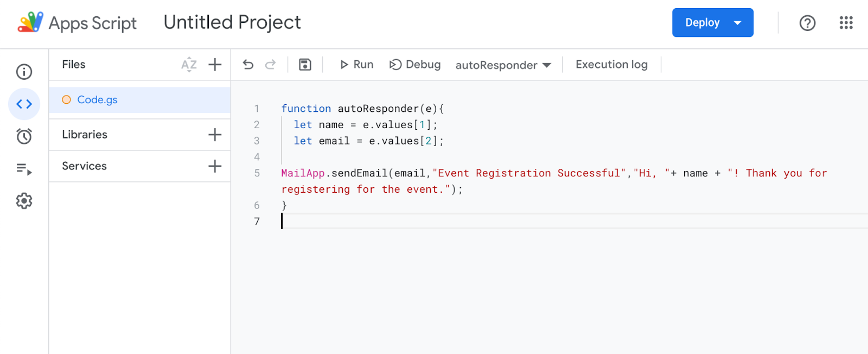Switch to the Editor code icon
Image resolution: width=868 pixels, height=354 pixels.
pyautogui.click(x=24, y=104)
